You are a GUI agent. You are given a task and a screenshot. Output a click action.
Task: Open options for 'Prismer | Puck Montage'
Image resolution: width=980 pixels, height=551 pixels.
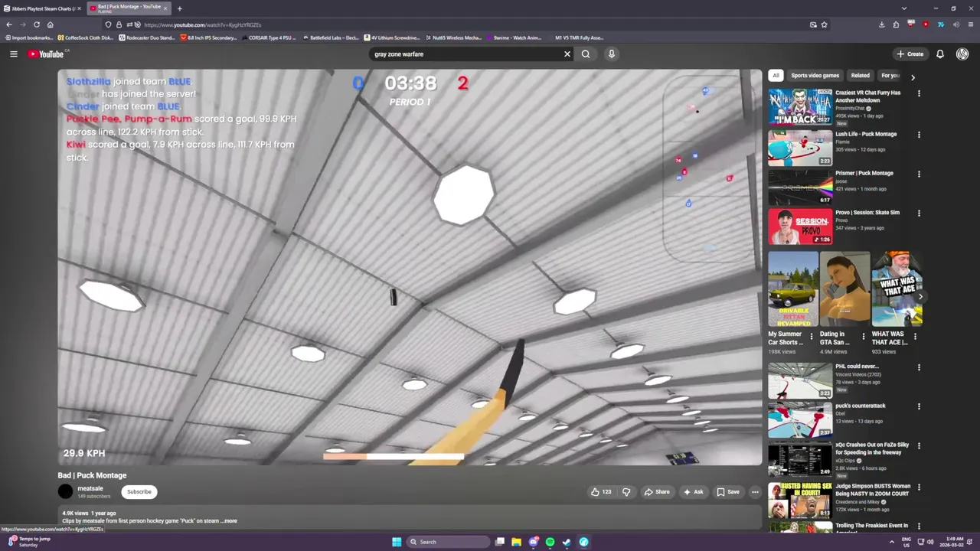coord(919,174)
